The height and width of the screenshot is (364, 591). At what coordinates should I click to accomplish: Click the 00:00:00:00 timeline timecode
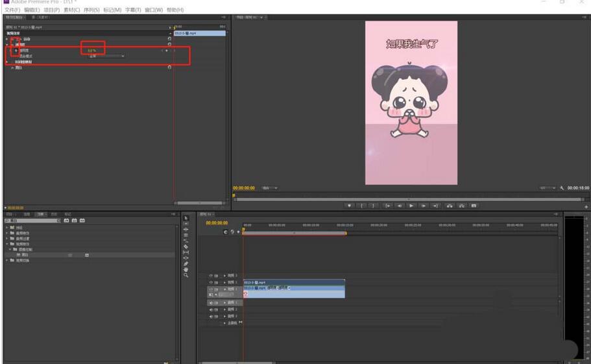click(x=217, y=223)
